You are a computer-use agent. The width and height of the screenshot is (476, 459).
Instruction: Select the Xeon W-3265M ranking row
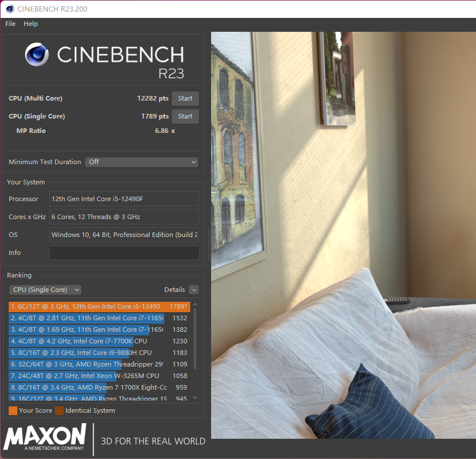point(99,376)
